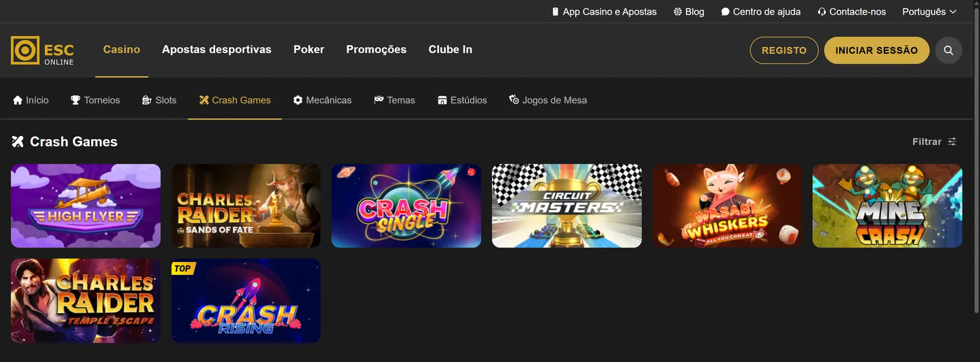The height and width of the screenshot is (362, 980).
Task: Open Jogos de Mesa category
Action: pyautogui.click(x=548, y=100)
